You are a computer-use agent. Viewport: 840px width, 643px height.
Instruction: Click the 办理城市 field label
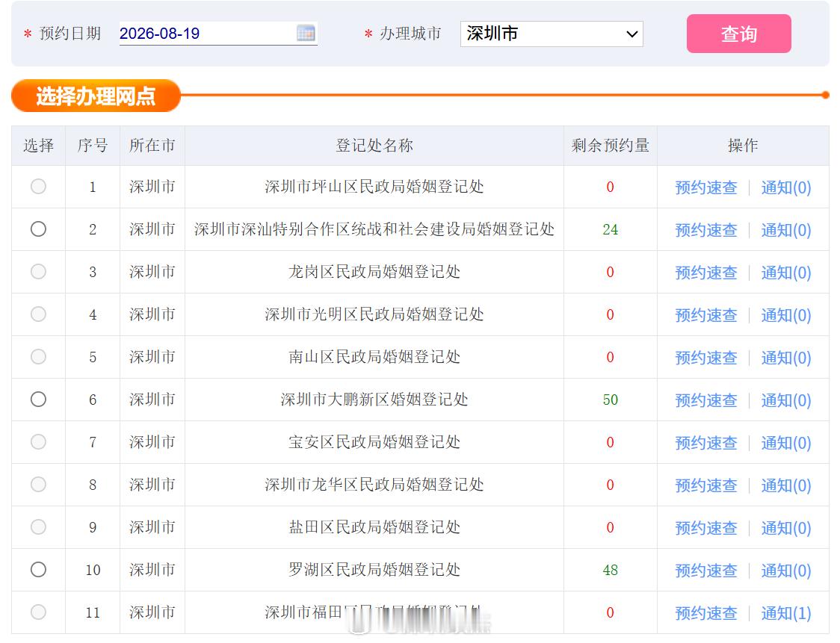tap(410, 34)
